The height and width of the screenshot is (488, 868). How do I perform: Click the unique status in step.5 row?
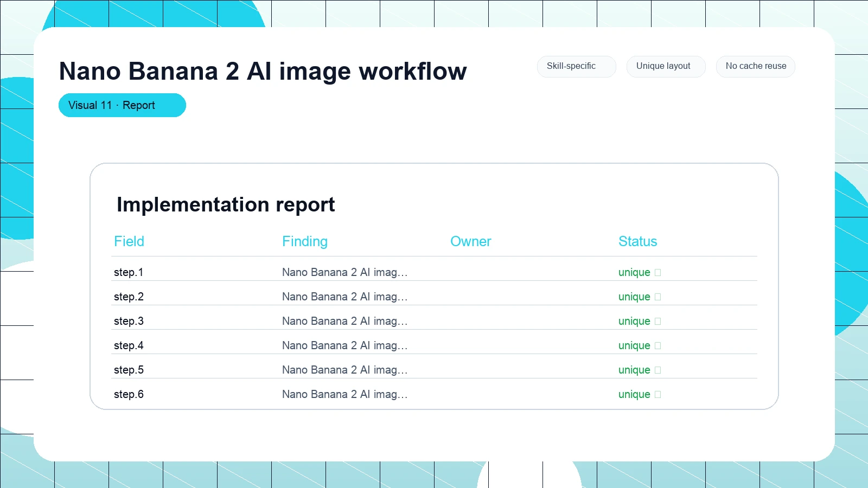(x=634, y=370)
